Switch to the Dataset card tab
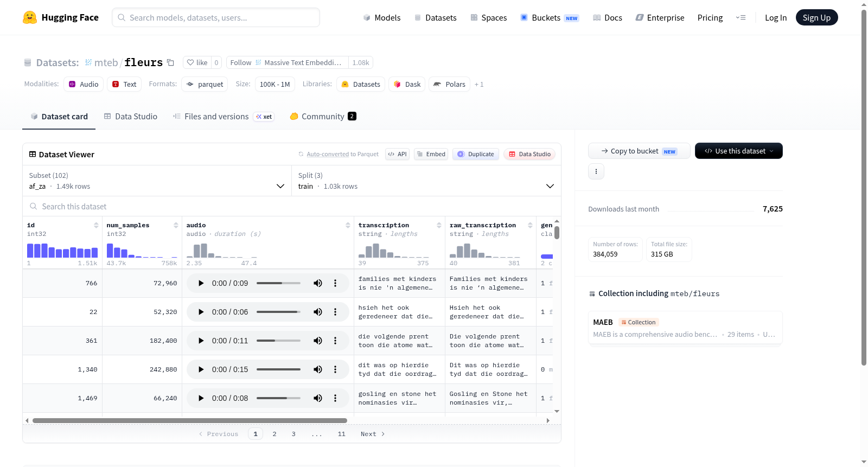This screenshot has height=467, width=868. click(59, 117)
